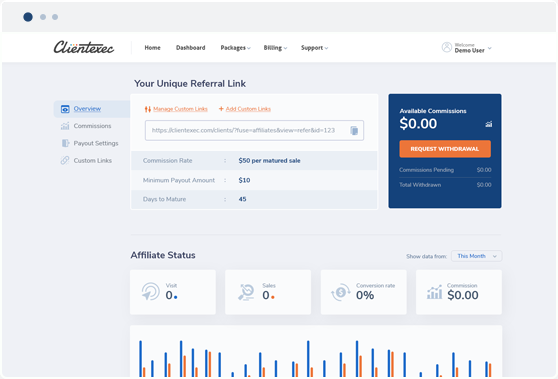Click the Sales count '0' value
The width and height of the screenshot is (558, 379).
click(266, 295)
